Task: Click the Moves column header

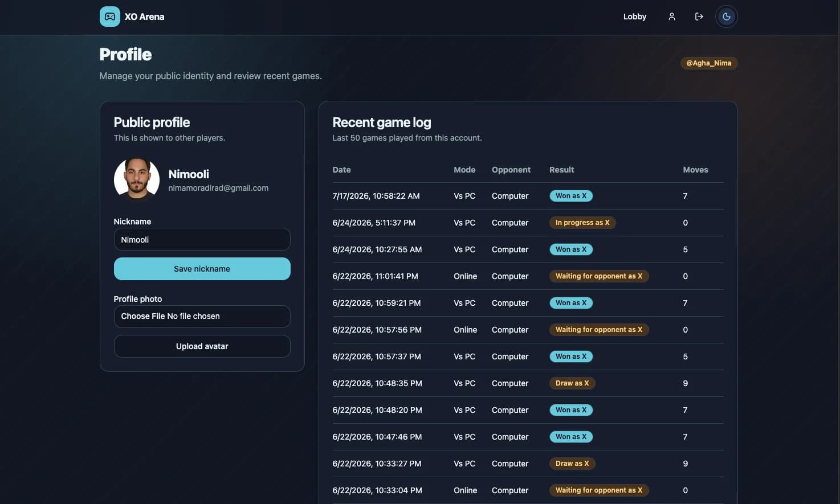Action: click(x=695, y=170)
